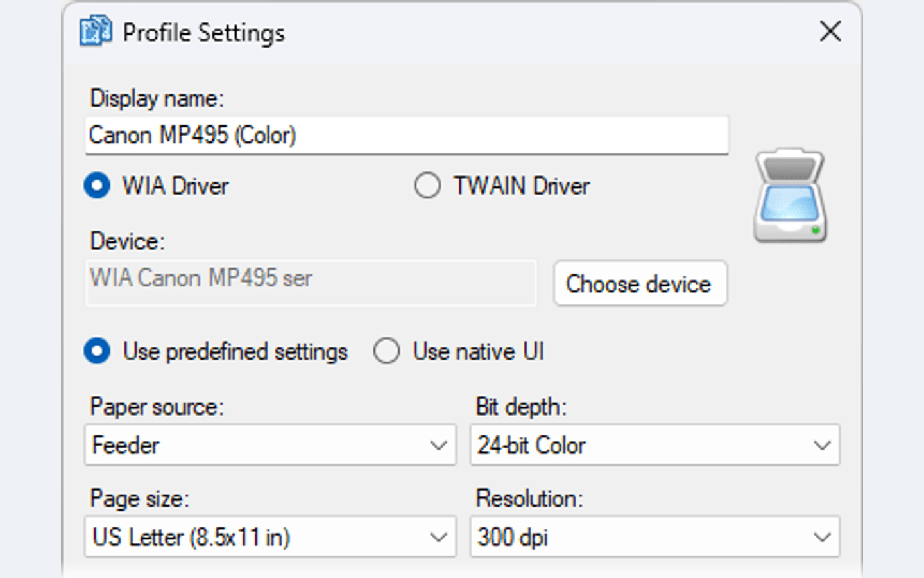Switch to Use native UI option
The image size is (924, 578).
387,351
